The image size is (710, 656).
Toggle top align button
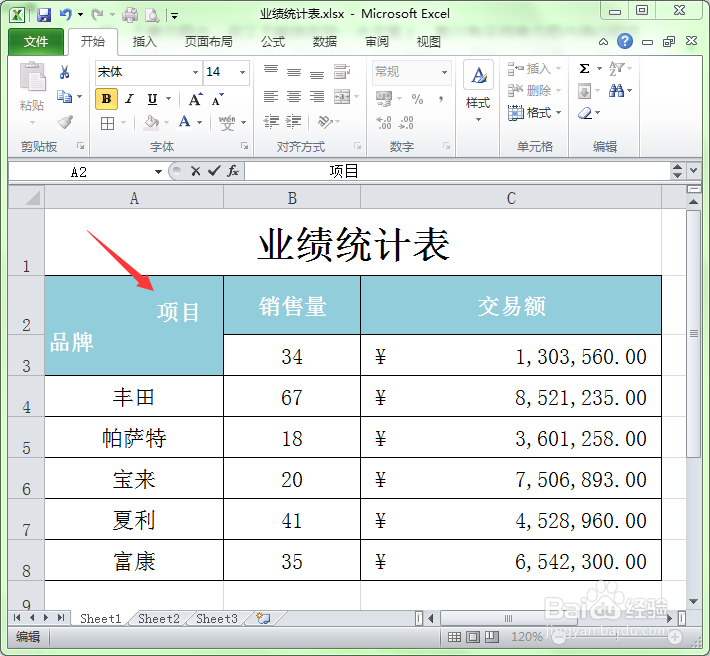(271, 70)
